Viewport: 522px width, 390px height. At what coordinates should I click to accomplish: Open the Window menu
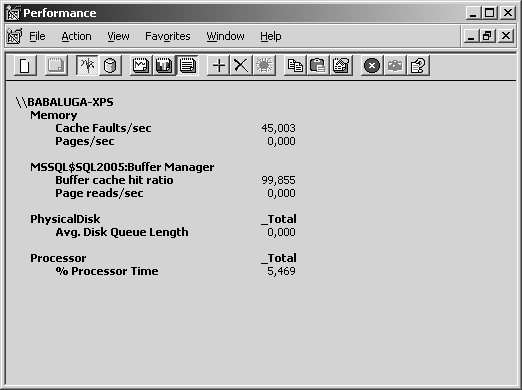coord(225,36)
